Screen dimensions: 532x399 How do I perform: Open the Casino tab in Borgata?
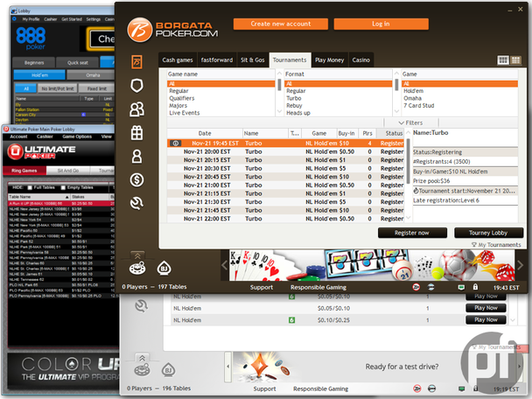tap(361, 60)
